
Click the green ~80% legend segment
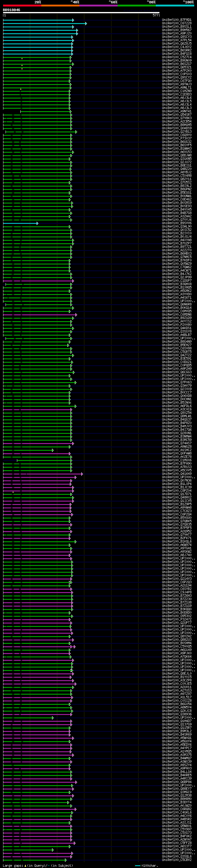(137, 6)
